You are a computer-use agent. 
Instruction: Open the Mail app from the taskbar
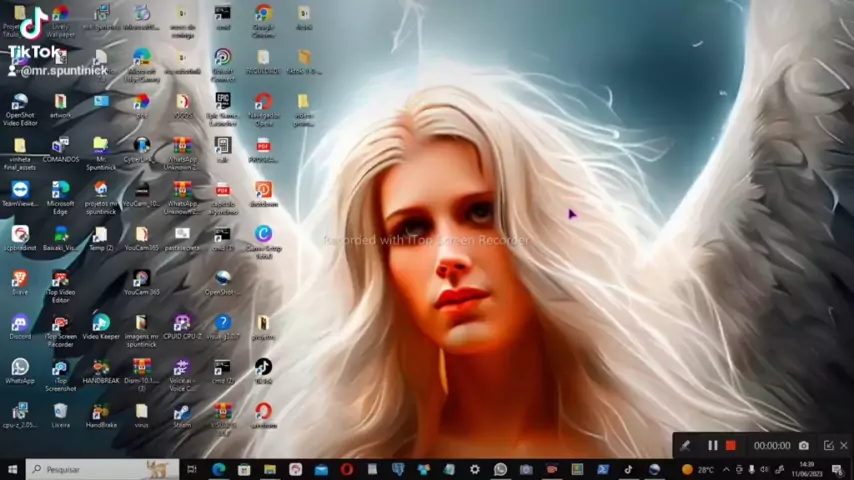pos(321,469)
